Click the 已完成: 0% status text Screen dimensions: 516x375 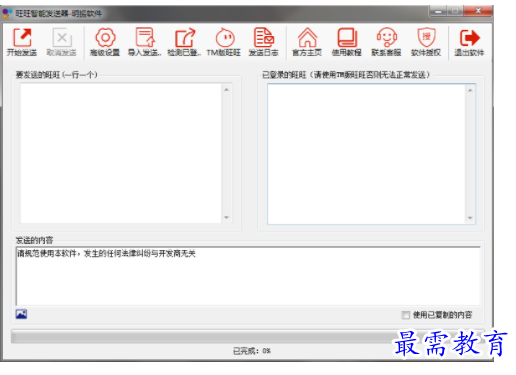click(252, 351)
